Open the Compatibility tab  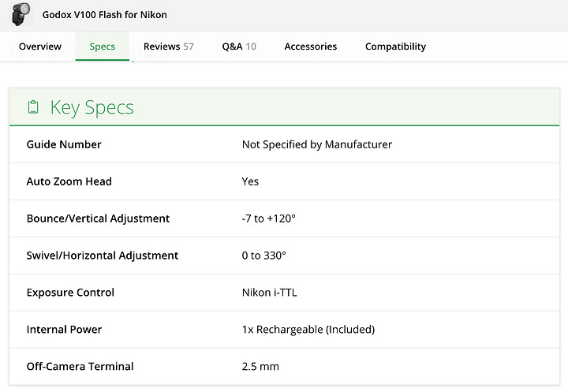[395, 47]
